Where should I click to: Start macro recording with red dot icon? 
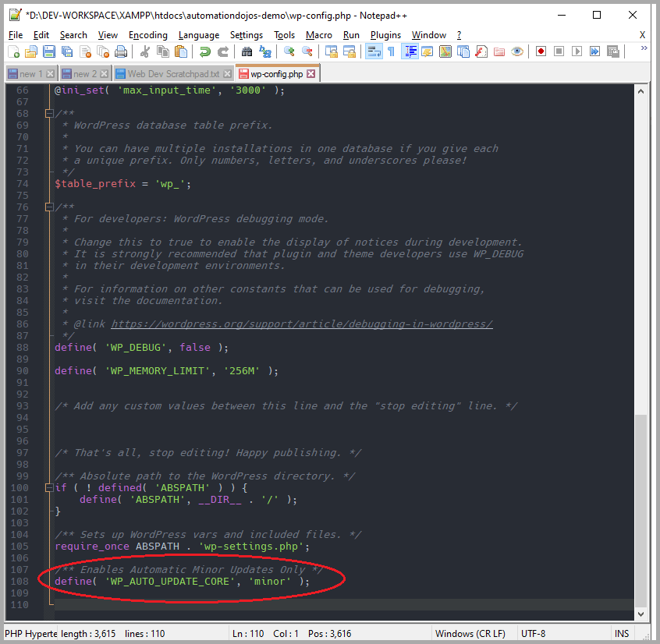pos(541,51)
